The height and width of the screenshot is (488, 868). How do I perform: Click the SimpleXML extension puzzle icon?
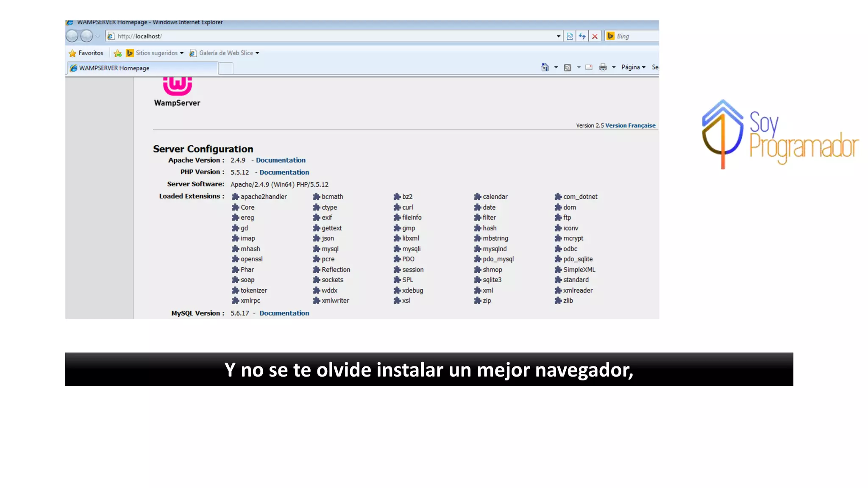click(558, 269)
